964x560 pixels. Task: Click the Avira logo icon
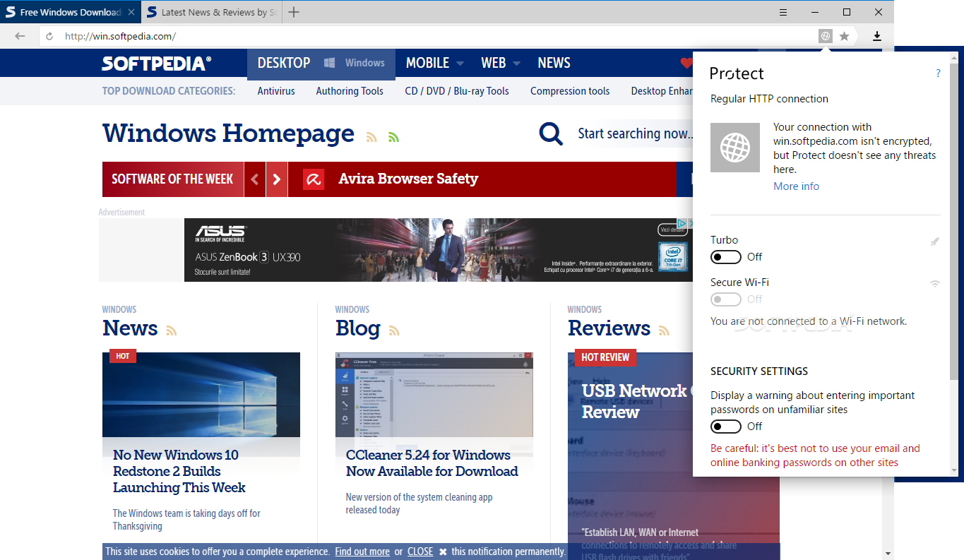(314, 179)
